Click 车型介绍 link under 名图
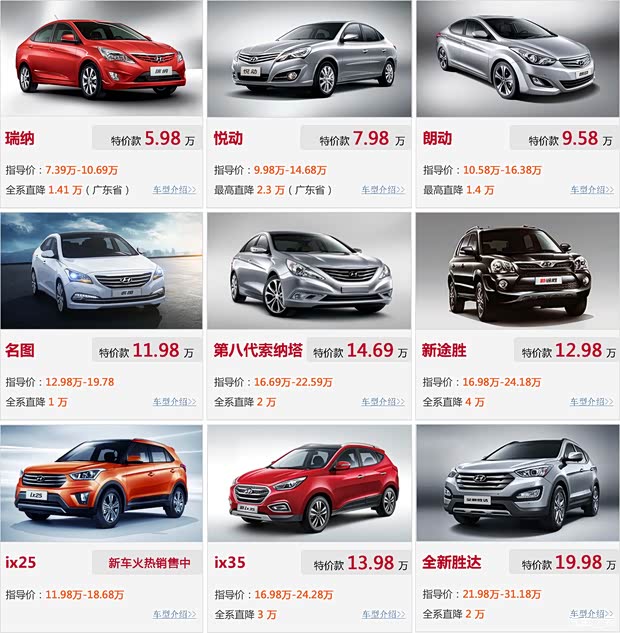 tap(174, 402)
